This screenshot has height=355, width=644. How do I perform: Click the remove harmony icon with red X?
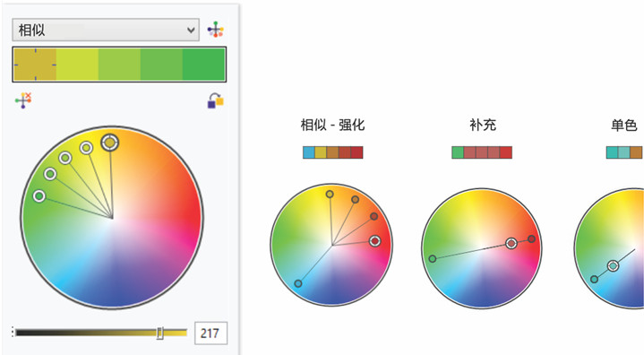click(x=23, y=100)
